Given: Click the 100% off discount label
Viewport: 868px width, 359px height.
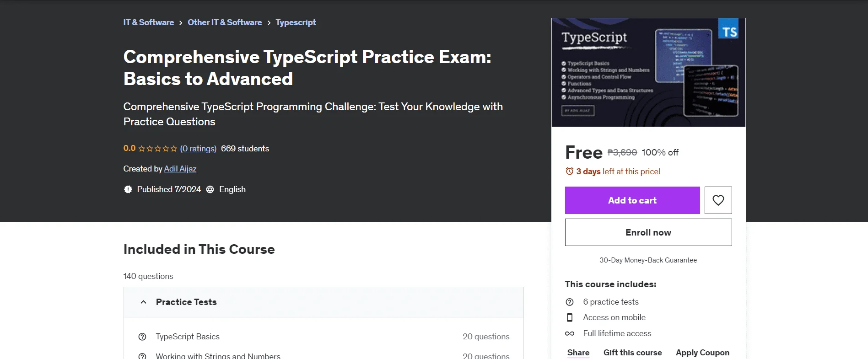Looking at the screenshot, I should (x=660, y=152).
